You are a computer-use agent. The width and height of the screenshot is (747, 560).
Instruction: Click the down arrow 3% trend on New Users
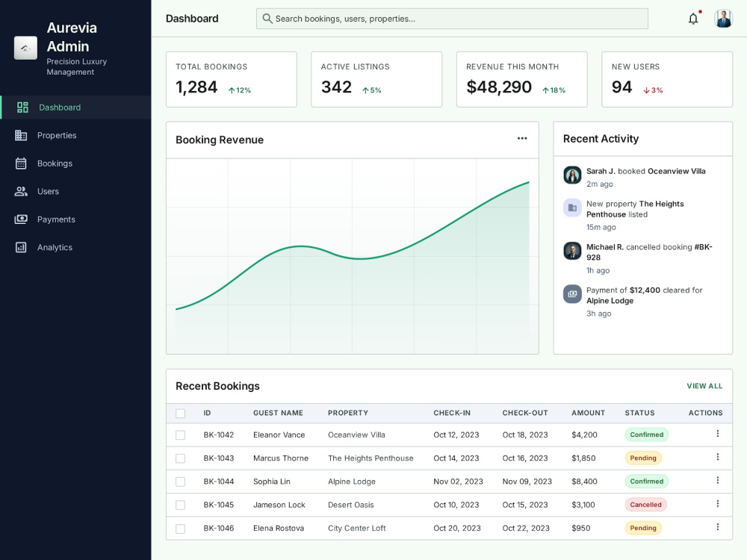[x=653, y=90]
